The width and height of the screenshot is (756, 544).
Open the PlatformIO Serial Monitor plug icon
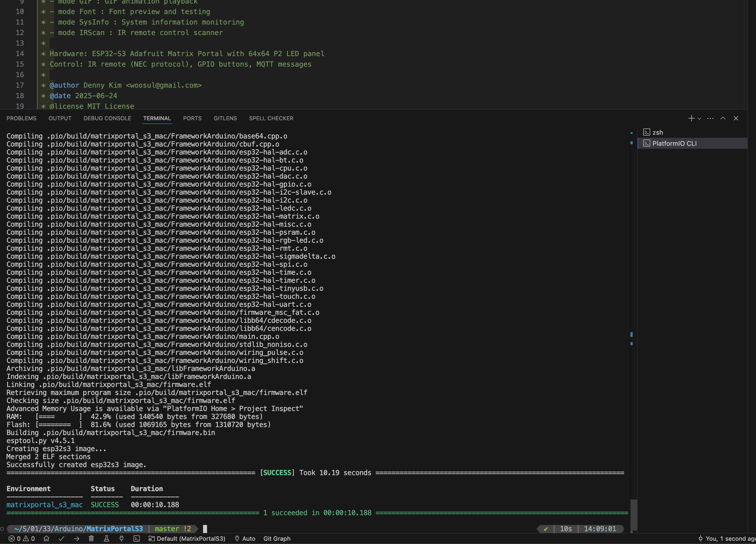pos(122,538)
